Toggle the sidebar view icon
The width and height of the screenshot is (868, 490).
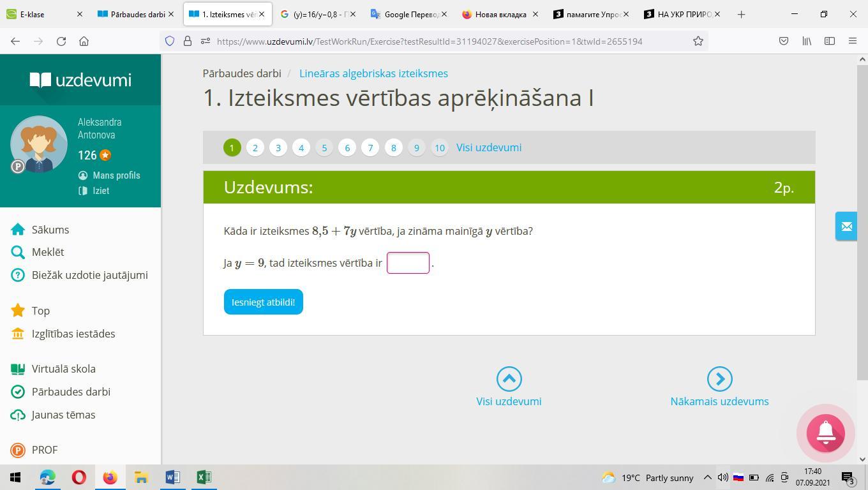click(830, 41)
